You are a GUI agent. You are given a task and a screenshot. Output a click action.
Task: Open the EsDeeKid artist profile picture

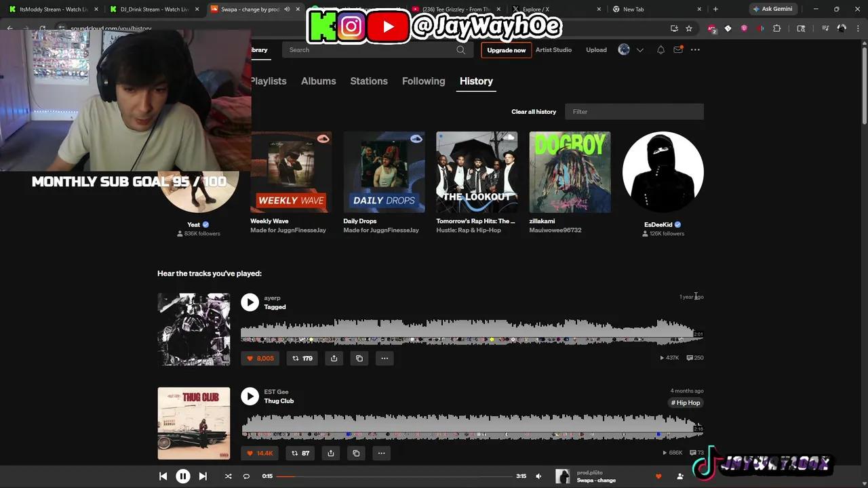[663, 172]
